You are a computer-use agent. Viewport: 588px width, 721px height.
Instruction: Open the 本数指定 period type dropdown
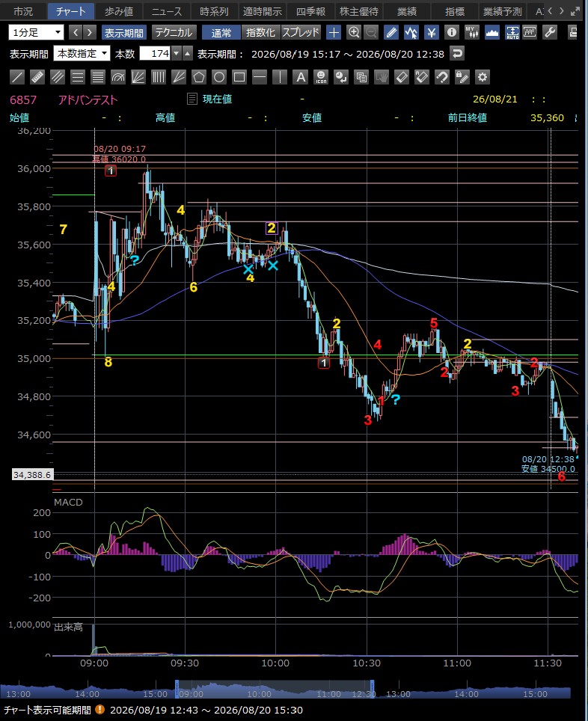point(82,53)
